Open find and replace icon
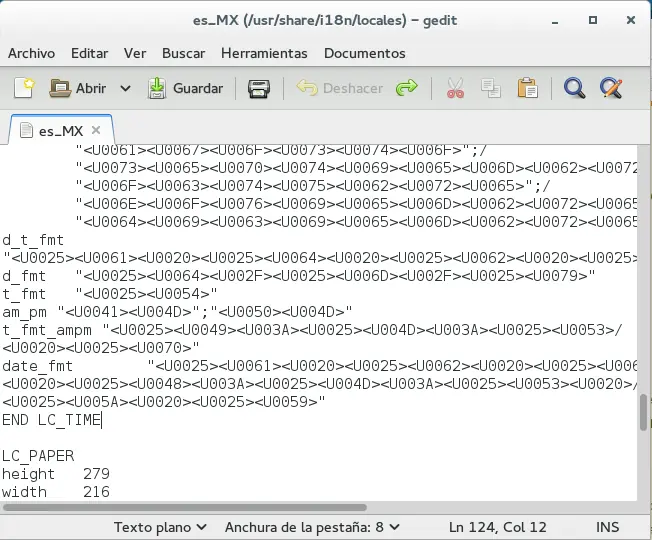The height and width of the screenshot is (540, 652). point(611,88)
